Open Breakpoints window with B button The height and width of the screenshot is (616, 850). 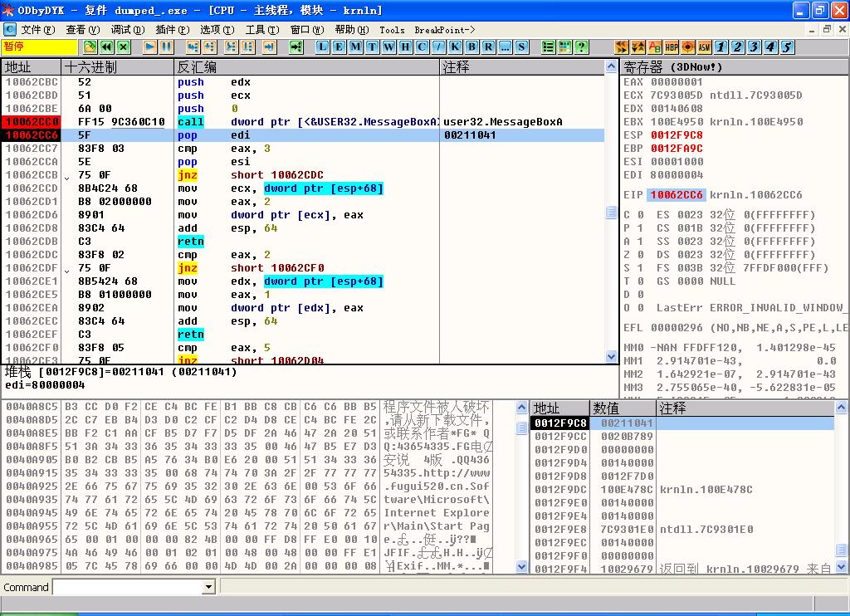pos(472,47)
